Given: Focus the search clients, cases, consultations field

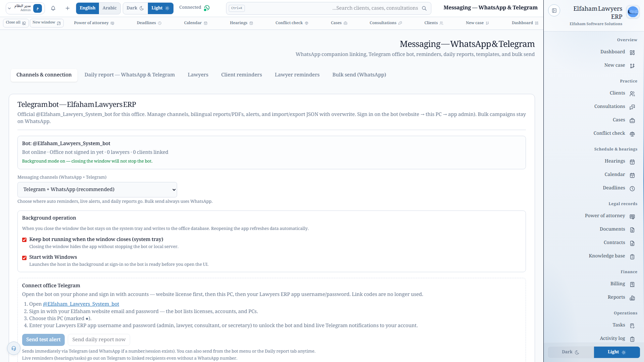Looking at the screenshot, I should [329, 8].
